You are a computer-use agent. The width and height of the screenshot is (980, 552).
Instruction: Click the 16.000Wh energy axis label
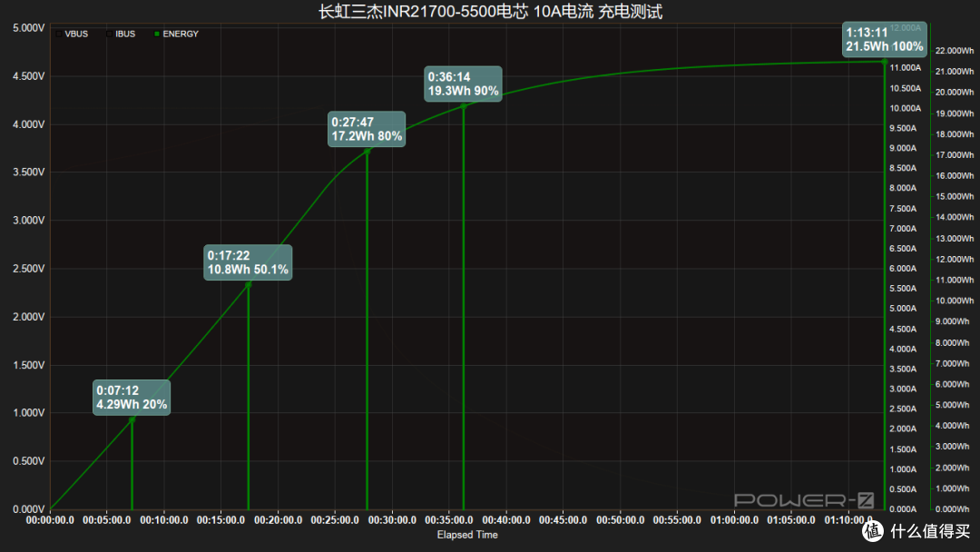(955, 175)
